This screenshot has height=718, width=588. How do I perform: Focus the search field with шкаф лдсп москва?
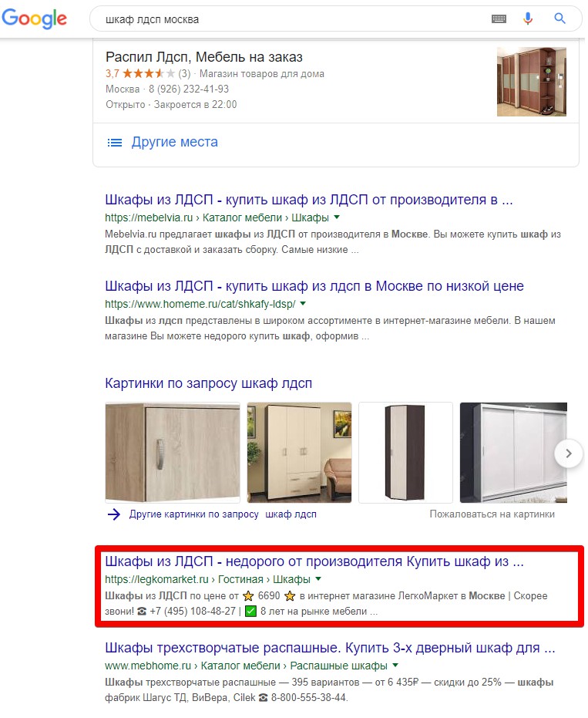[293, 19]
